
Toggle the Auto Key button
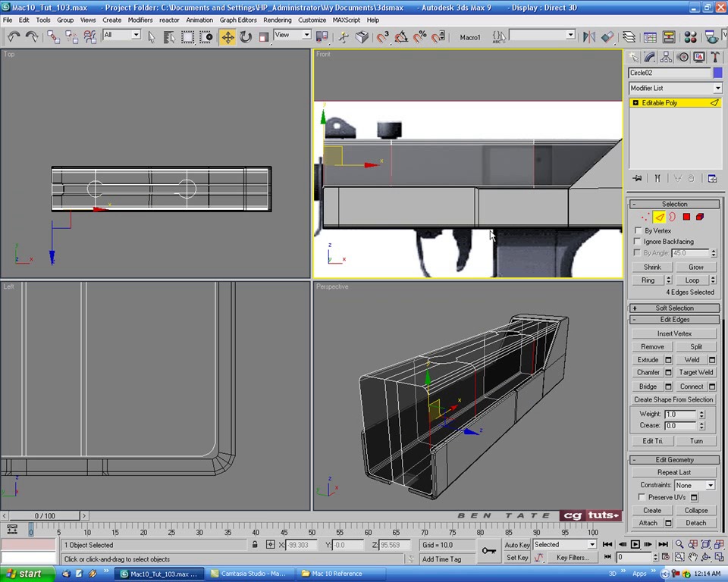click(517, 544)
